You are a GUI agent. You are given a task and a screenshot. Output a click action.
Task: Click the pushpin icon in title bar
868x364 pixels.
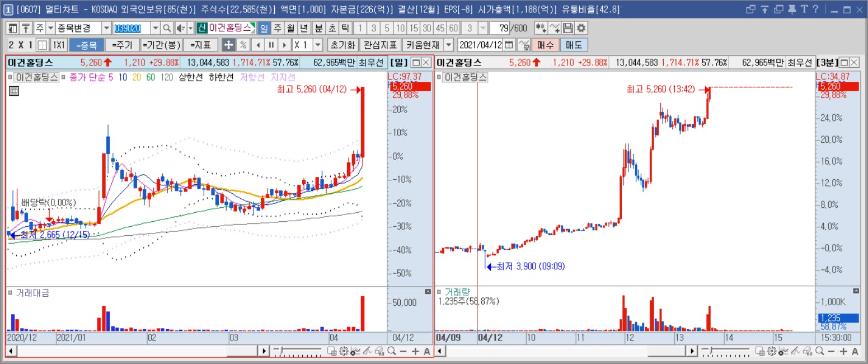click(x=792, y=10)
